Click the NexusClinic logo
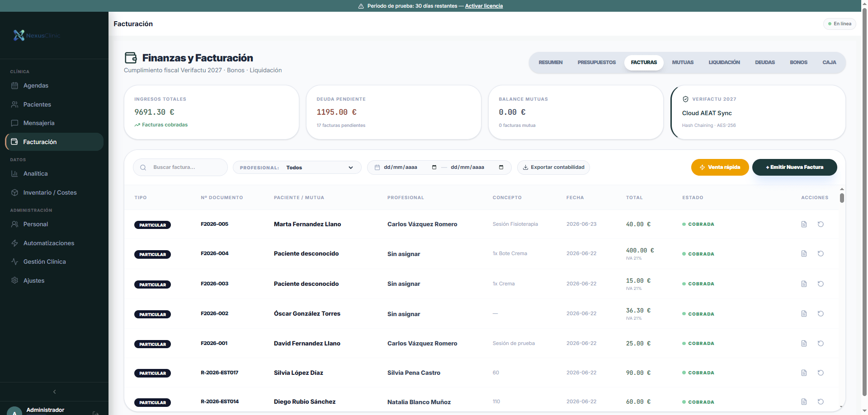The image size is (868, 415). tap(37, 35)
